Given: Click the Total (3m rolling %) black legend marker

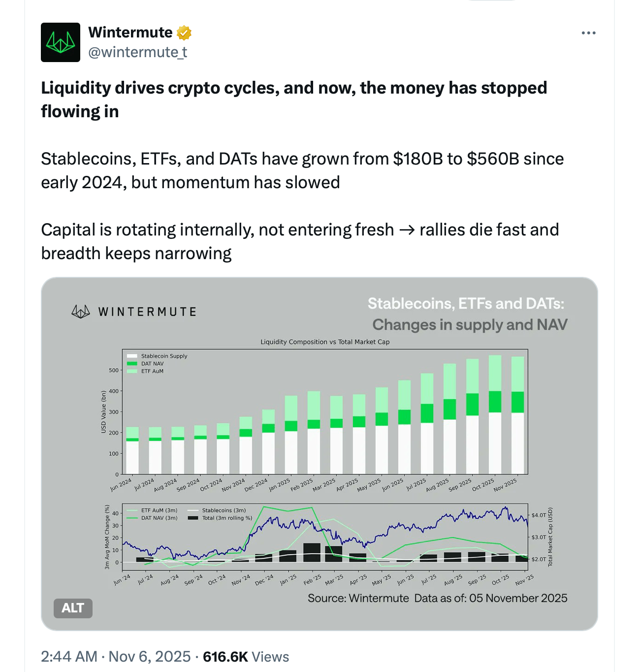Looking at the screenshot, I should (x=193, y=518).
